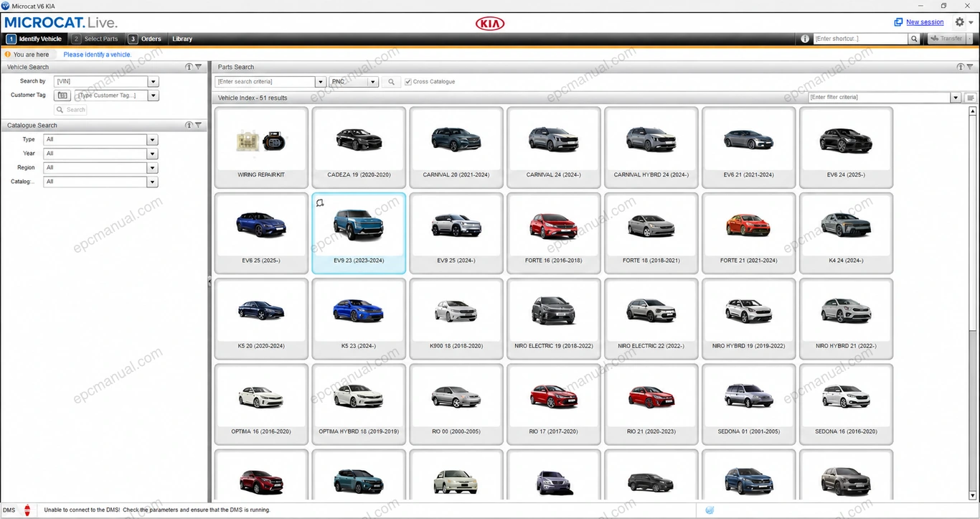This screenshot has width=980, height=519.
Task: Click the info icon beside shortcut box
Action: click(805, 39)
